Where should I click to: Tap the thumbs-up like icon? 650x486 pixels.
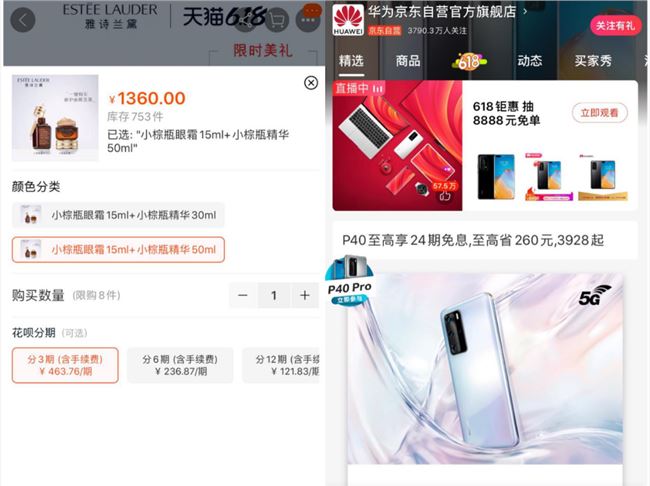coord(445,196)
